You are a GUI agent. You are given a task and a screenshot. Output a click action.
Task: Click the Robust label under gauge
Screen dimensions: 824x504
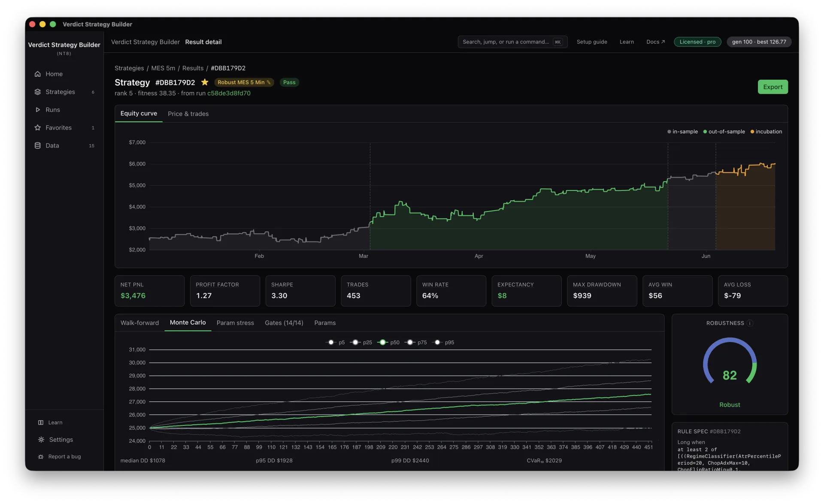coord(730,405)
